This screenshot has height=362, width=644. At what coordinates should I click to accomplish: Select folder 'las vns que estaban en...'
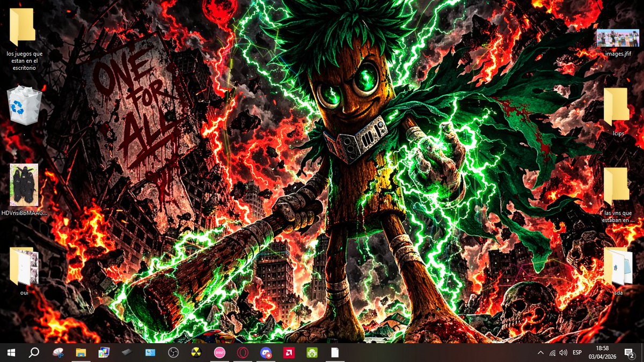pyautogui.click(x=618, y=195)
